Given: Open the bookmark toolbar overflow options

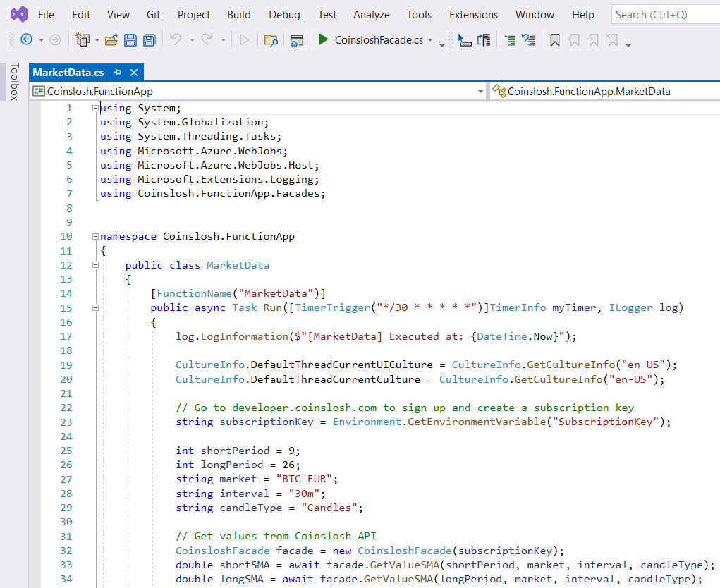Looking at the screenshot, I should (628, 44).
